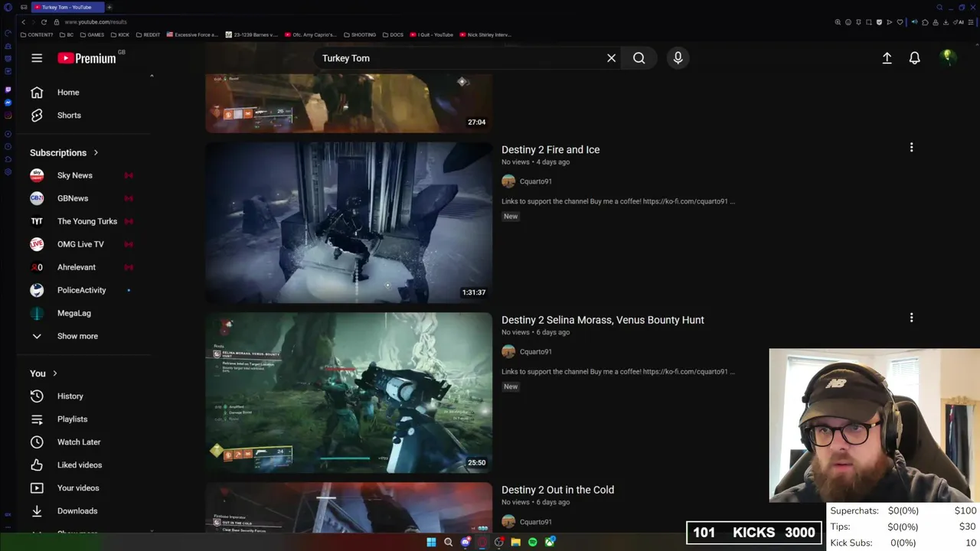
Task: Open the YouTube hamburger guide menu
Action: [x=37, y=58]
